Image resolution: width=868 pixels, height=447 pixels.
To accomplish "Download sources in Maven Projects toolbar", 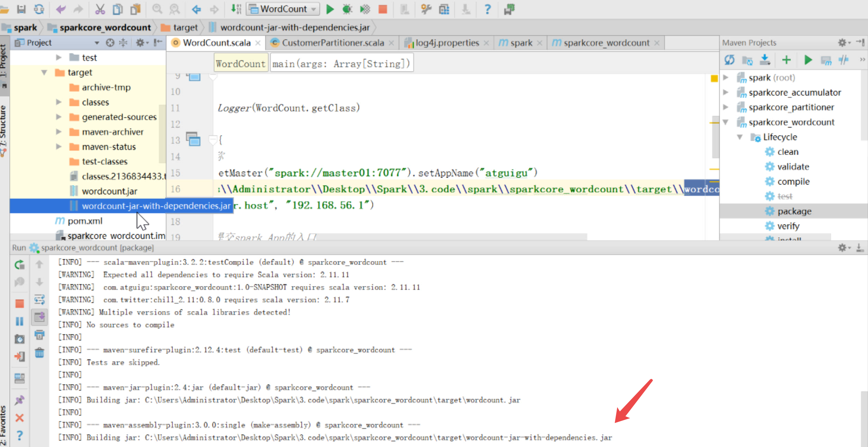I will tap(765, 60).
